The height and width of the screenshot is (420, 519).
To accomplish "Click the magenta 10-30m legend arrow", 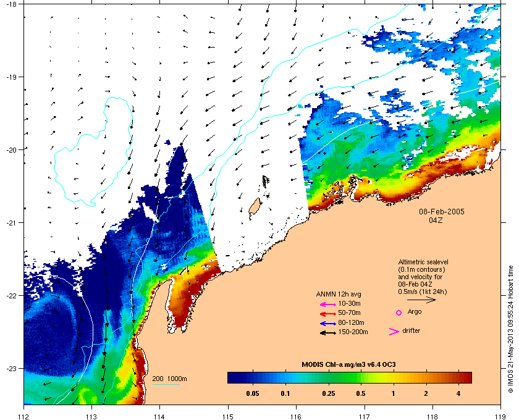I will coord(328,304).
